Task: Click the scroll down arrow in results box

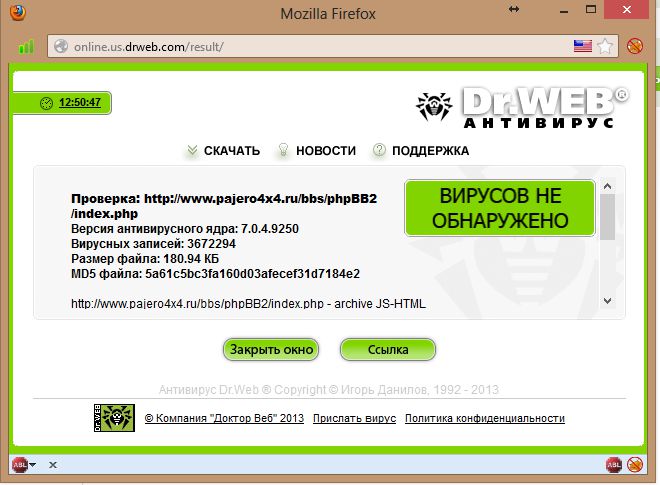Action: point(607,301)
